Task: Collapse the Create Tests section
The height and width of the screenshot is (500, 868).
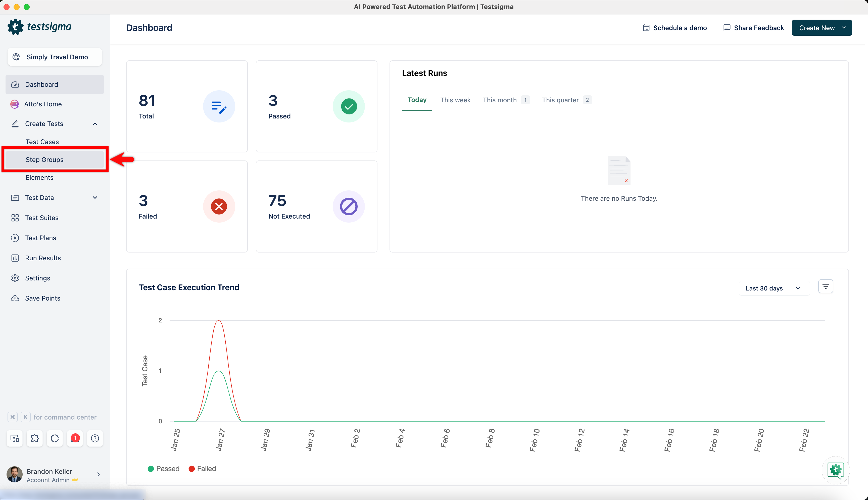Action: (x=95, y=124)
